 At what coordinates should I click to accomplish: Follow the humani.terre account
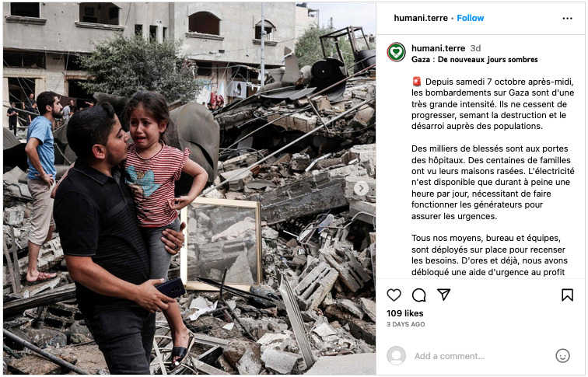point(471,18)
